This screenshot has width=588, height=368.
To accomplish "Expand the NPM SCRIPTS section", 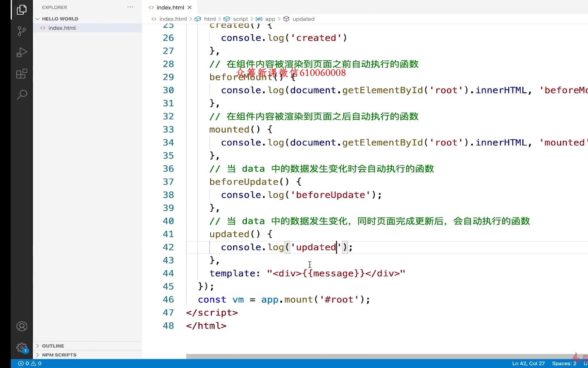I will point(59,355).
